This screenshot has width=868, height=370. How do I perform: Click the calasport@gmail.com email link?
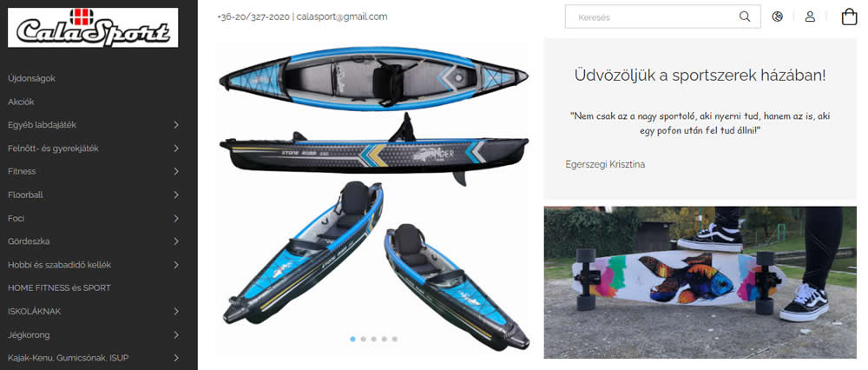coord(341,17)
